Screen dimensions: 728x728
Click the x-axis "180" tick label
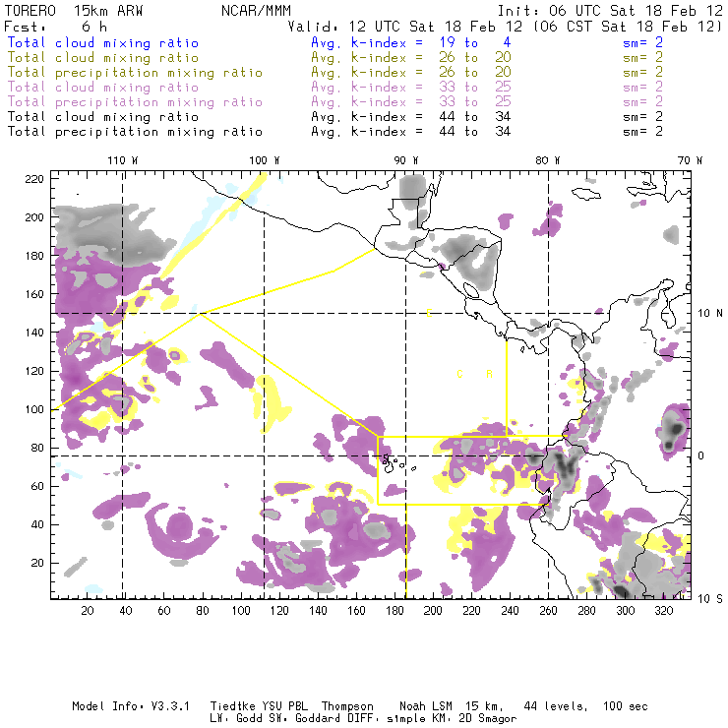click(x=394, y=611)
